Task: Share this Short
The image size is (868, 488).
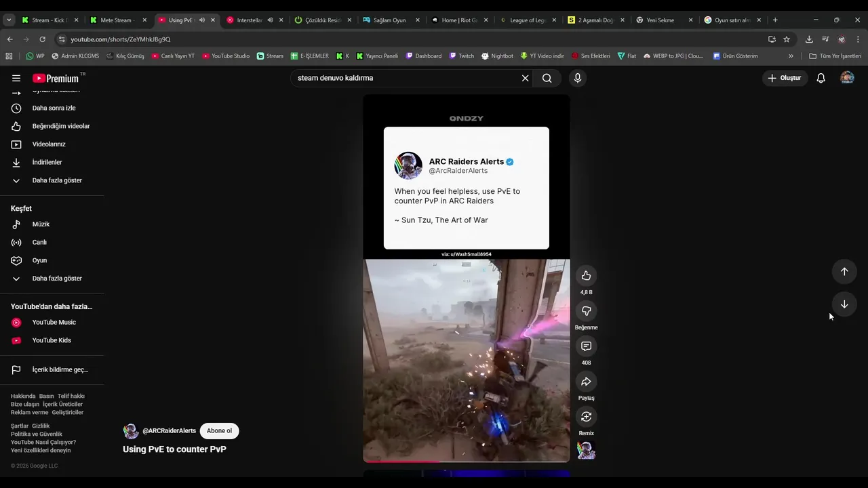Action: pos(586,381)
